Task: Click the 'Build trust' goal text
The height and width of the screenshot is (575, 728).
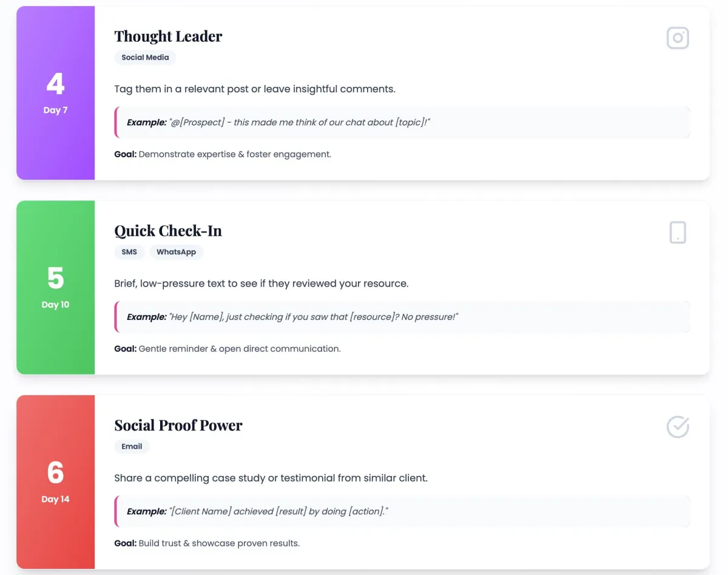Action: click(218, 543)
